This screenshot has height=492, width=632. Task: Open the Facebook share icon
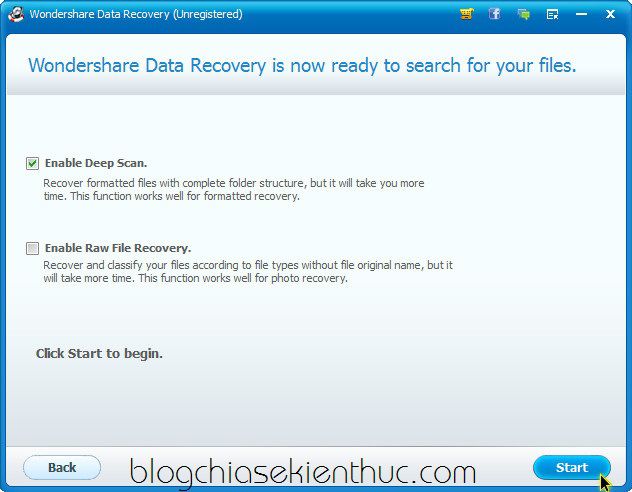495,14
